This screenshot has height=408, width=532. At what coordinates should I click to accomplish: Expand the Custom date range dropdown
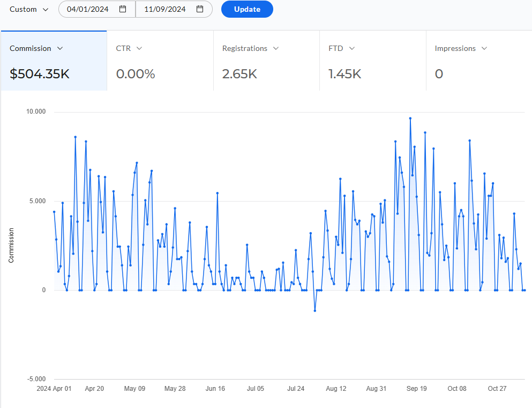pos(29,10)
